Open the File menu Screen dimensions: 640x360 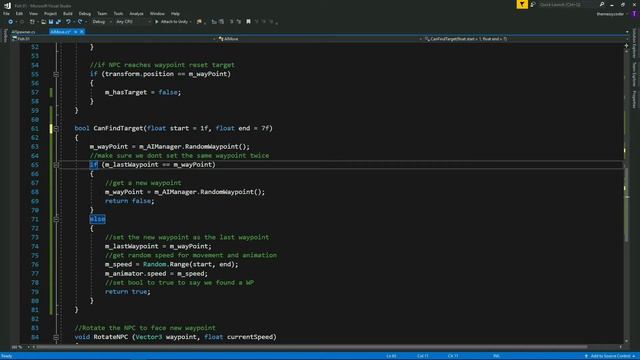[6, 13]
